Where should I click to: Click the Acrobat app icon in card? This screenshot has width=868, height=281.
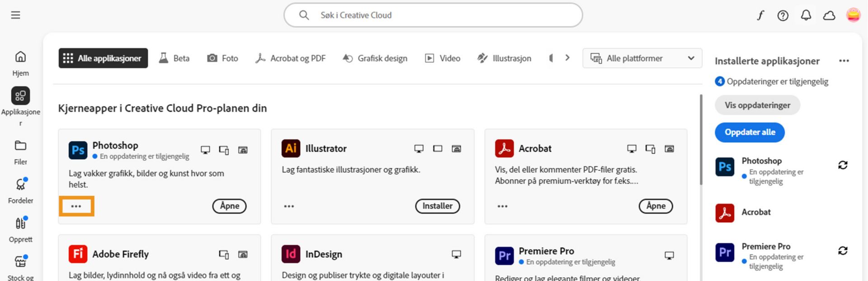coord(504,148)
